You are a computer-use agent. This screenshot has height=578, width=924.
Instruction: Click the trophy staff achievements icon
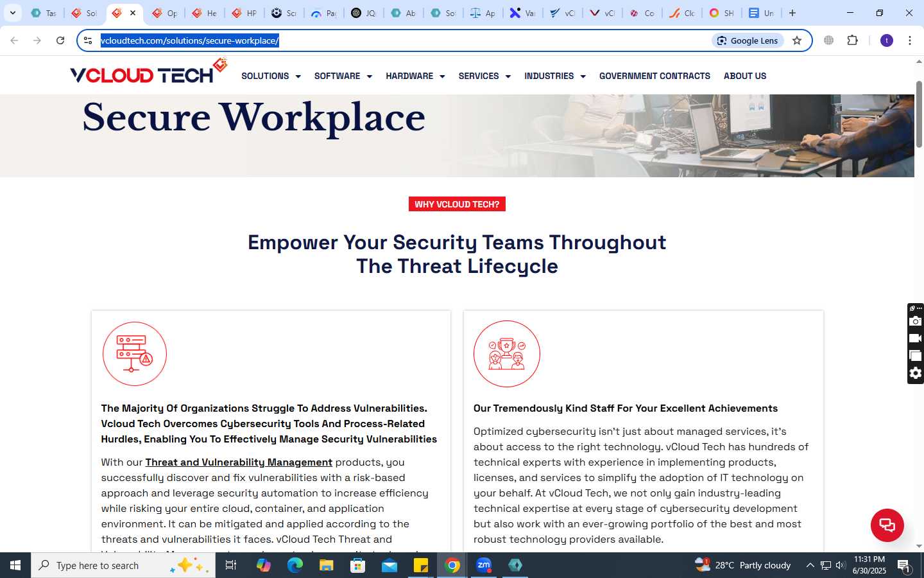[507, 354]
